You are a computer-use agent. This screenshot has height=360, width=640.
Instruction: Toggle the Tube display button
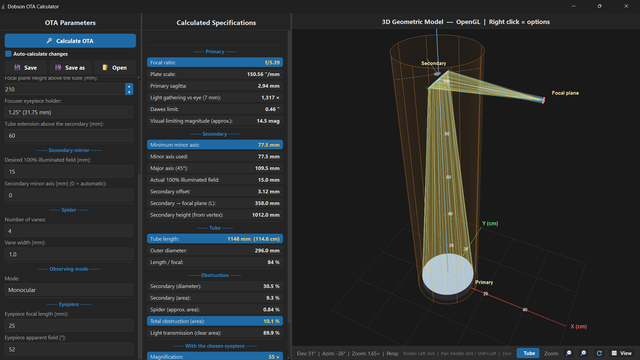coord(528,353)
